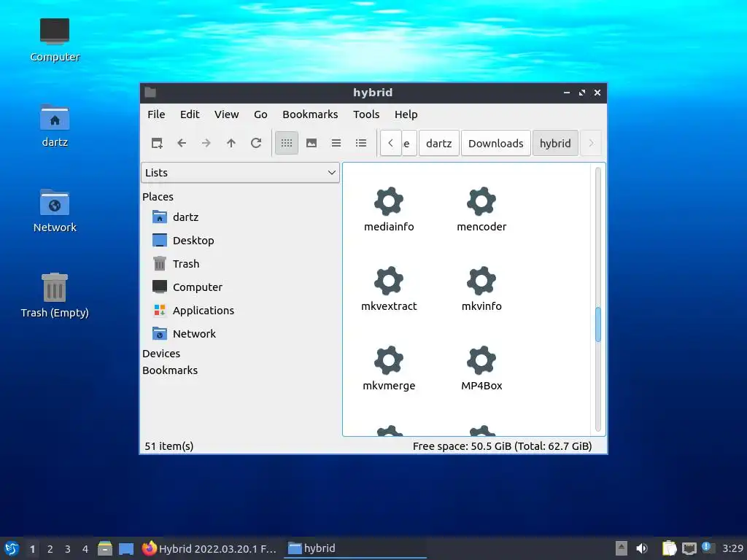
Task: Click the Devices section header
Action: coord(161,354)
